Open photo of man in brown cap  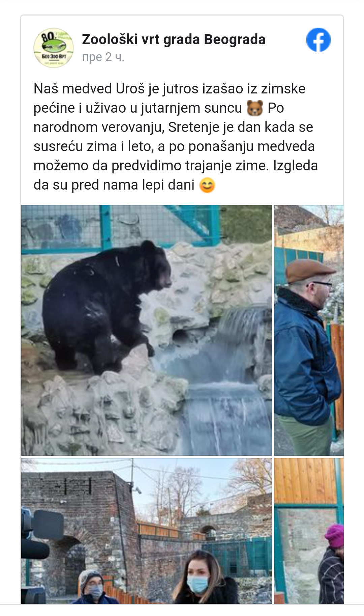(x=309, y=330)
